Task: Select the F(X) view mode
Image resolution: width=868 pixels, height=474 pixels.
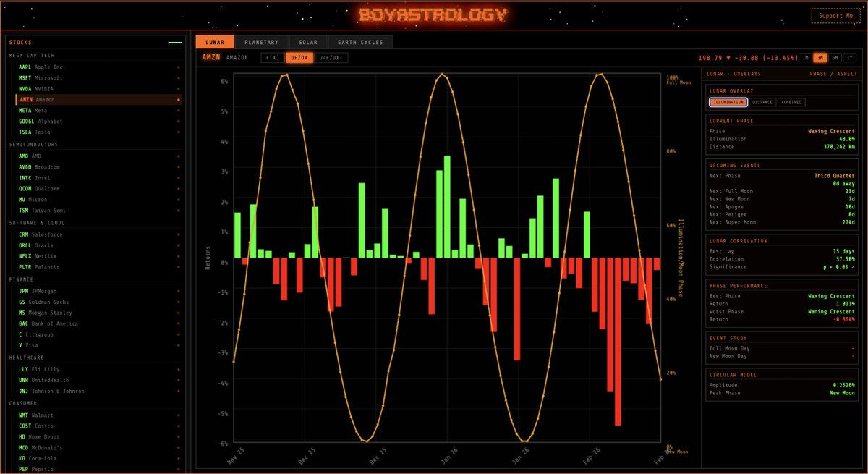Action: [273, 57]
